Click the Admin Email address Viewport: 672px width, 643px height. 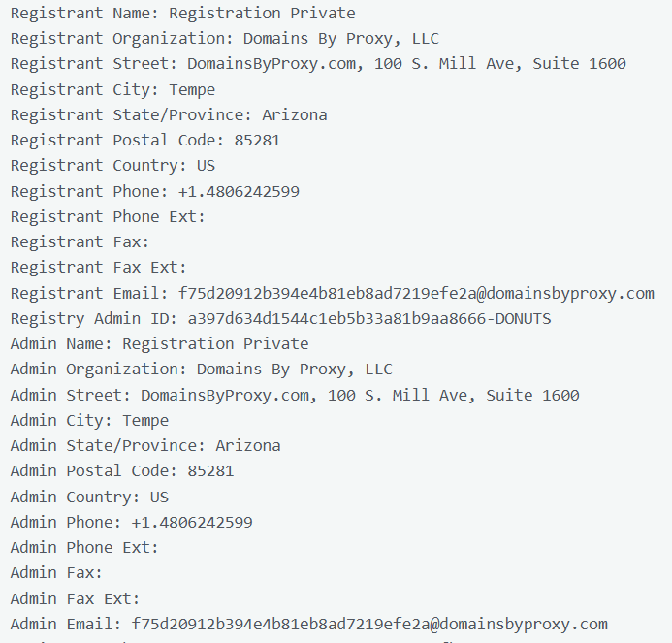(x=369, y=624)
